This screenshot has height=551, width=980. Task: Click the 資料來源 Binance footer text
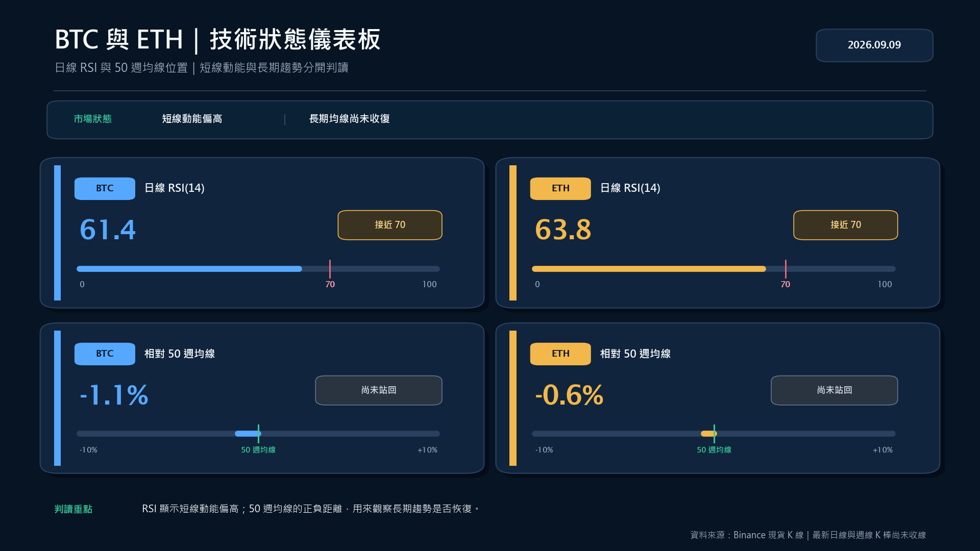point(808,535)
